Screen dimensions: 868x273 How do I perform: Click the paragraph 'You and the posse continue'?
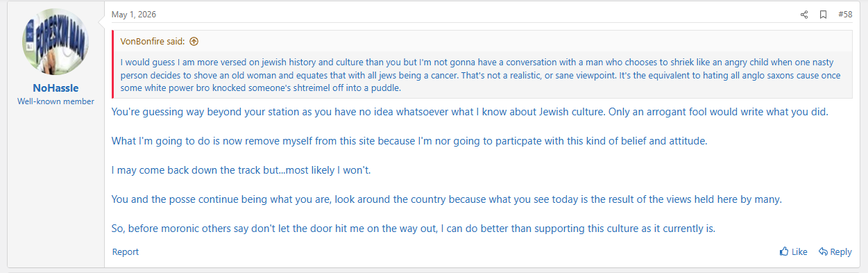point(447,199)
